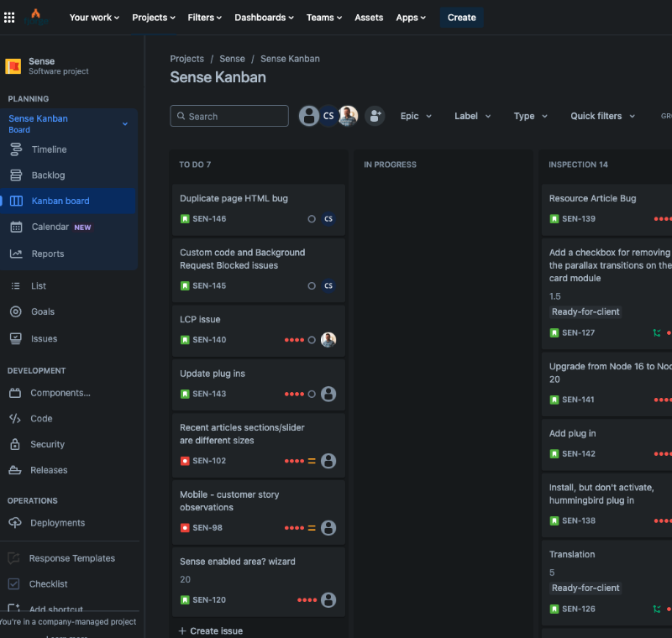This screenshot has height=638, width=672.
Task: Open the Sense project flag avatar
Action: point(13,66)
